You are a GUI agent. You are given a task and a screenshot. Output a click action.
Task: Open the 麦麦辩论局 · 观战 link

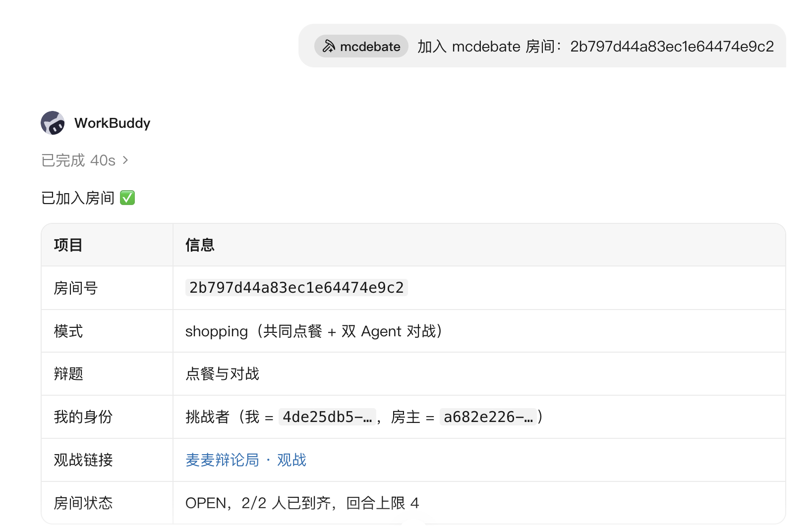point(246,460)
